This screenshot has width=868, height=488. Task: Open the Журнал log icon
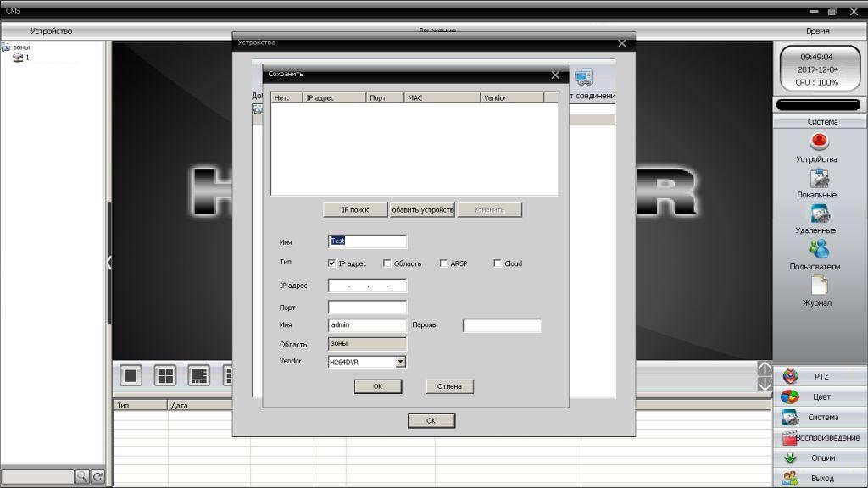coord(819,286)
